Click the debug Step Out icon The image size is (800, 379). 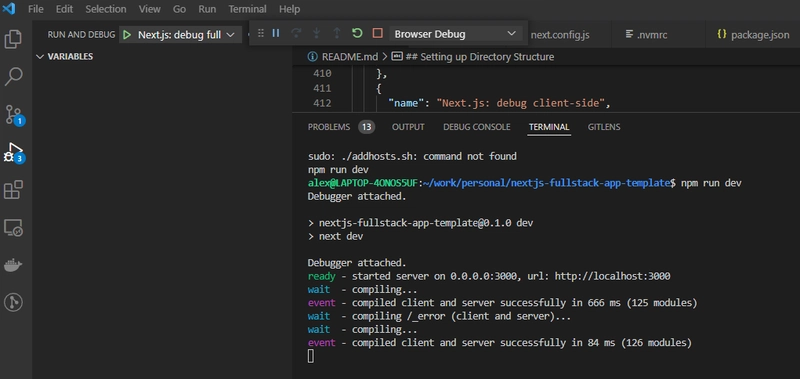click(337, 33)
